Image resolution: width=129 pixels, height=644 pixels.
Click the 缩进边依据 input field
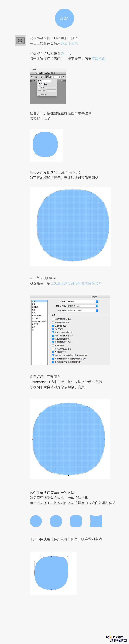click(51, 91)
